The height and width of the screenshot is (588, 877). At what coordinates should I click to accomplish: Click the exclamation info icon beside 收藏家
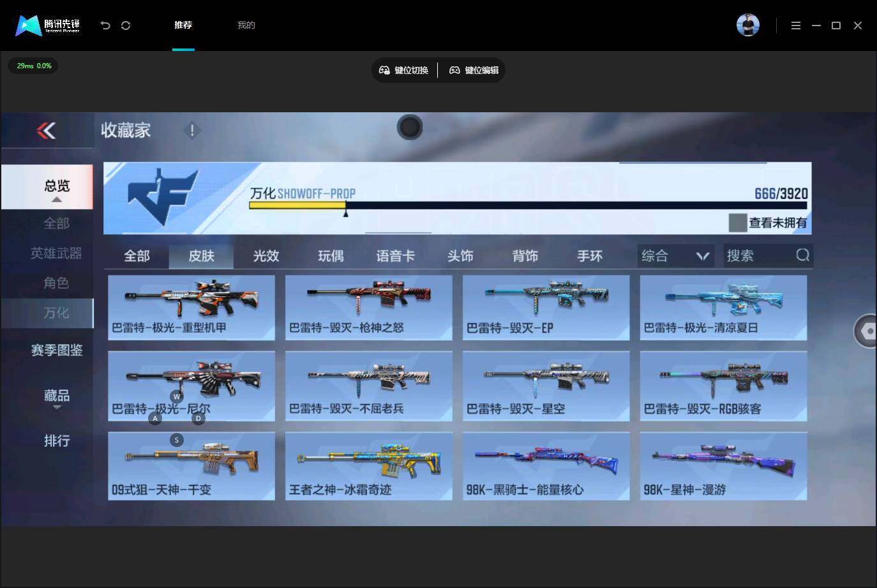pyautogui.click(x=192, y=130)
